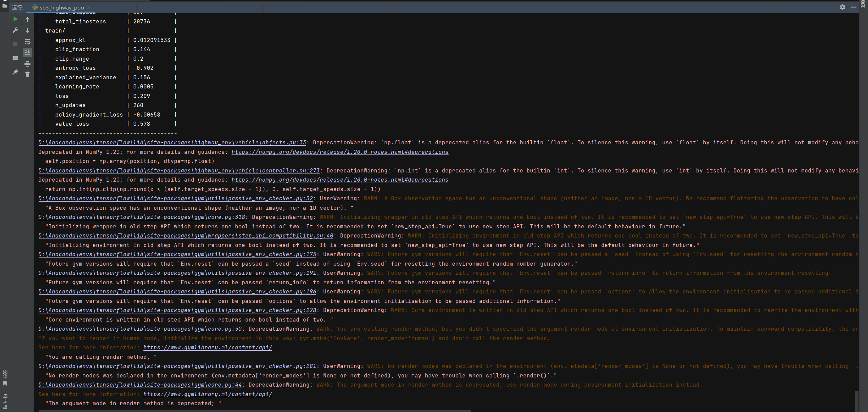This screenshot has width=868, height=412.
Task: Navigate up the stack trace
Action: (x=27, y=20)
